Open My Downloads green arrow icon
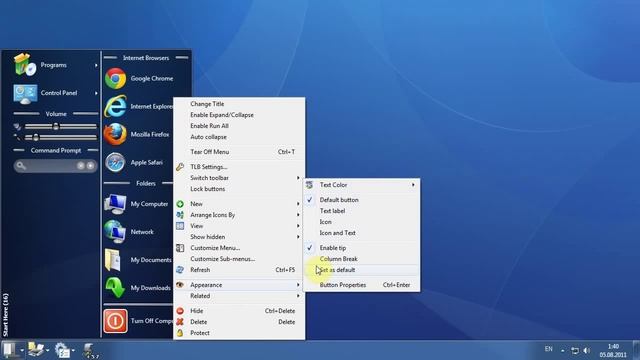The height and width of the screenshot is (360, 640). tap(115, 288)
